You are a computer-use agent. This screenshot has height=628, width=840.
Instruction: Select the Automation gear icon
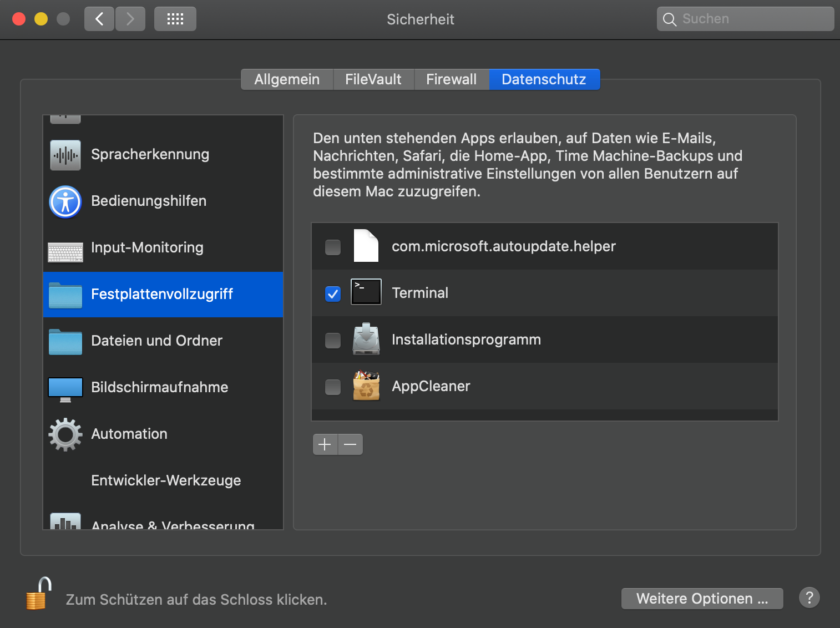tap(65, 434)
